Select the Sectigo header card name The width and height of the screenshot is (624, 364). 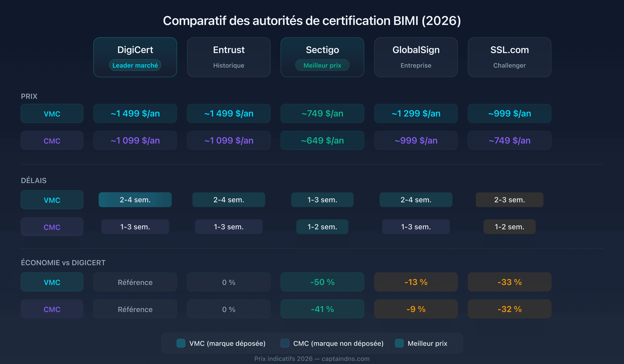click(x=322, y=50)
